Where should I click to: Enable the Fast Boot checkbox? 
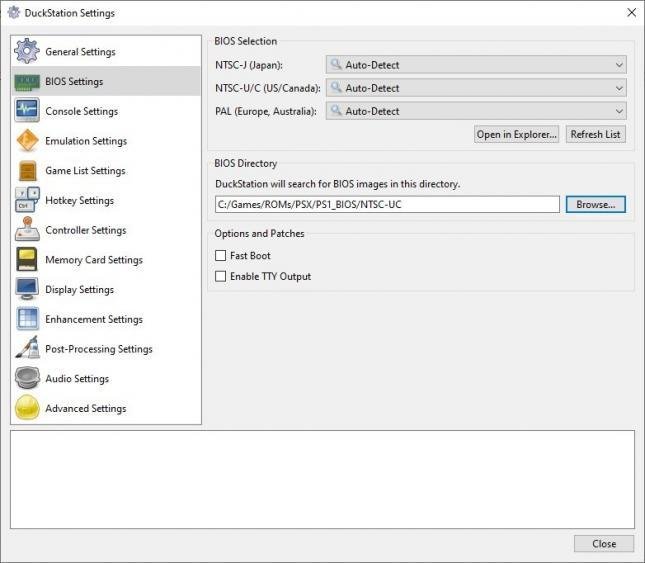tap(220, 256)
